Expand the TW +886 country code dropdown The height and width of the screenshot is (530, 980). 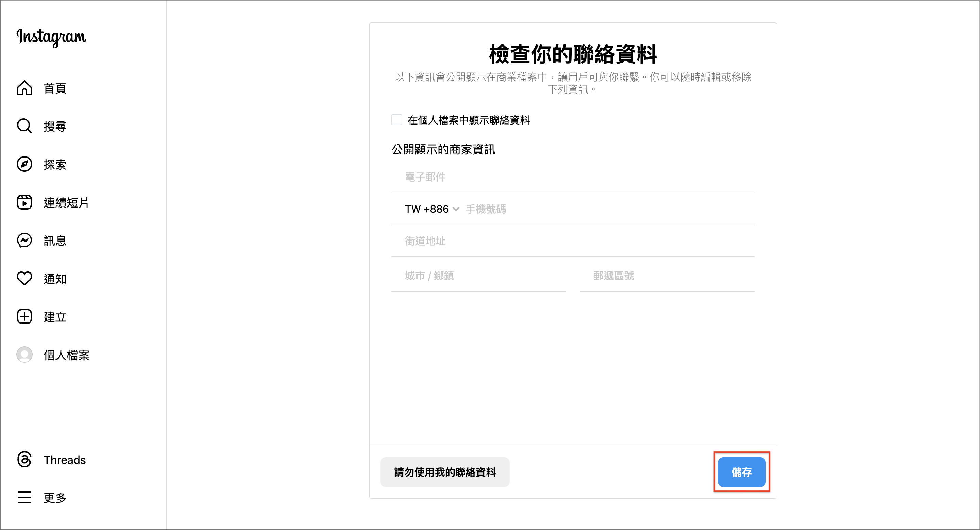pos(432,209)
